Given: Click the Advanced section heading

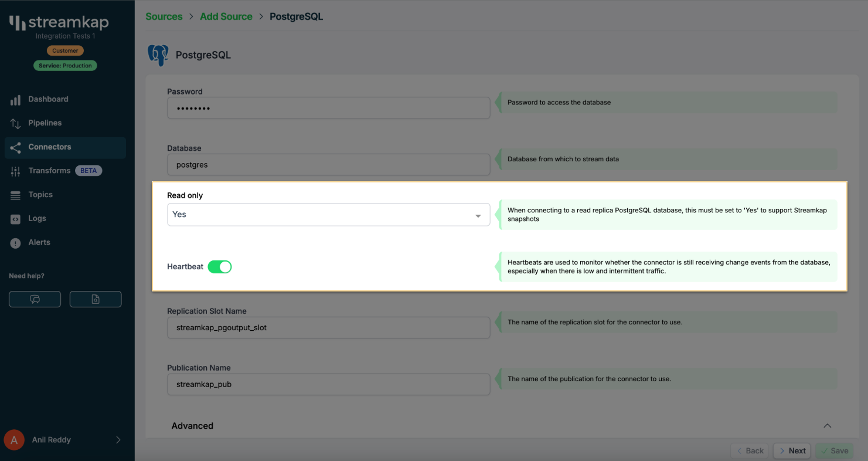Looking at the screenshot, I should pos(192,426).
